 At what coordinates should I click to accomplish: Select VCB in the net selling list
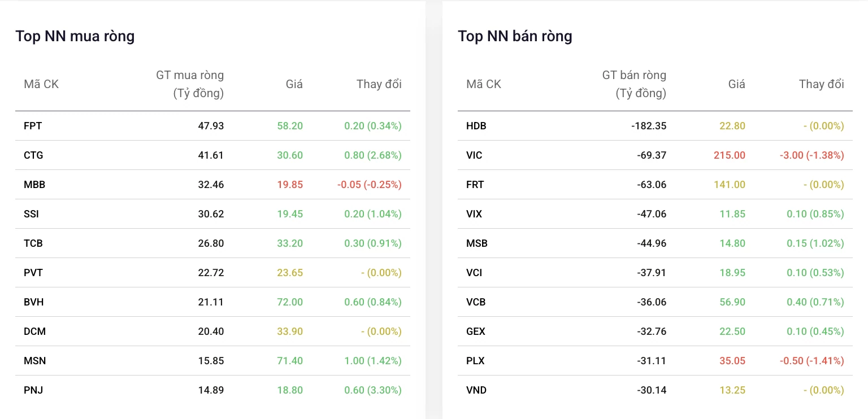(x=476, y=302)
